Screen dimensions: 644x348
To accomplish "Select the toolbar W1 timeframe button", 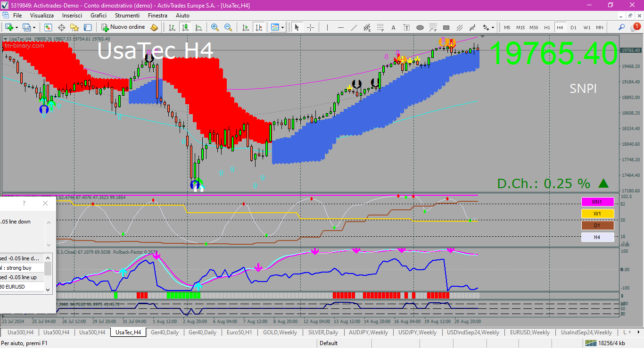I will [x=586, y=27].
